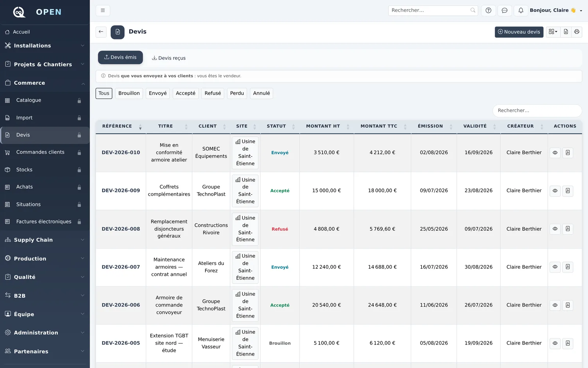
Task: Open Stocks in the sidebar
Action: (45, 170)
